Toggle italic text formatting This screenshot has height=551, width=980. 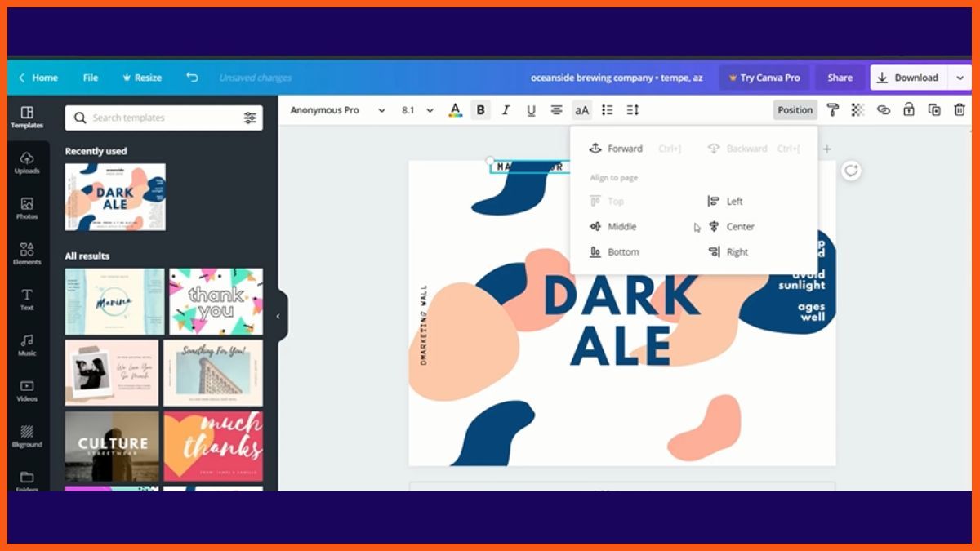point(506,110)
